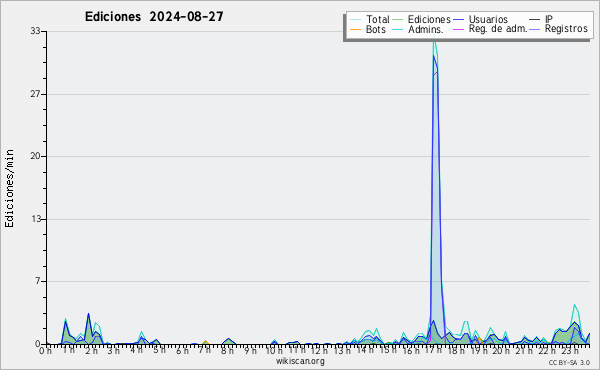Click the teal peak near 23 h
The height and width of the screenshot is (370, 600).
(x=574, y=305)
